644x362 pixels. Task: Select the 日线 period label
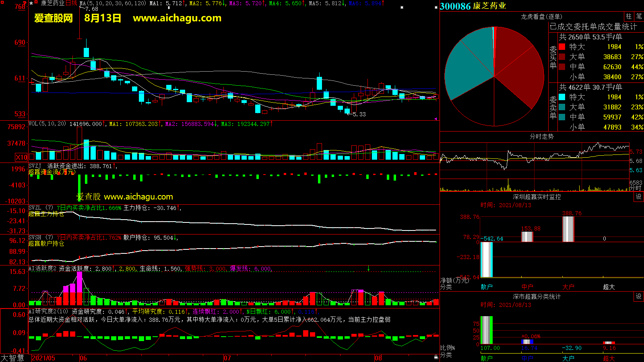pyautogui.click(x=71, y=3)
